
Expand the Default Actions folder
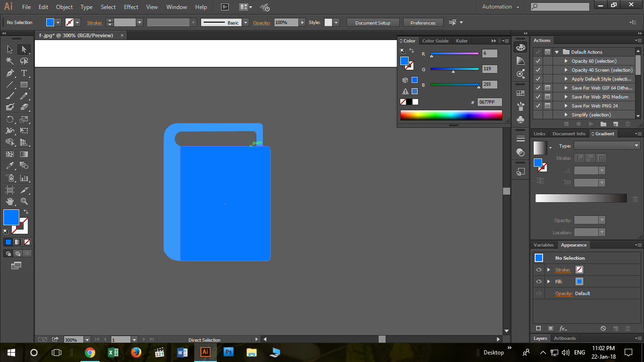[557, 52]
